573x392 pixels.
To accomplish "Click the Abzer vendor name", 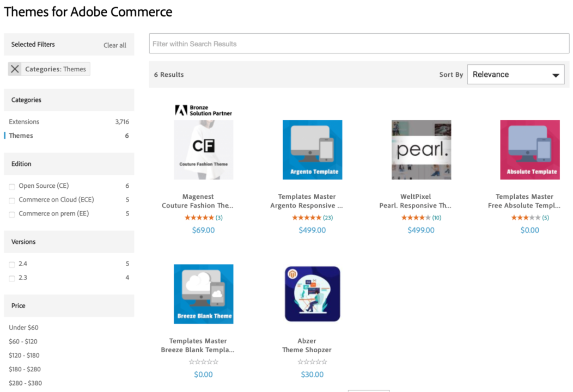I will pyautogui.click(x=307, y=340).
